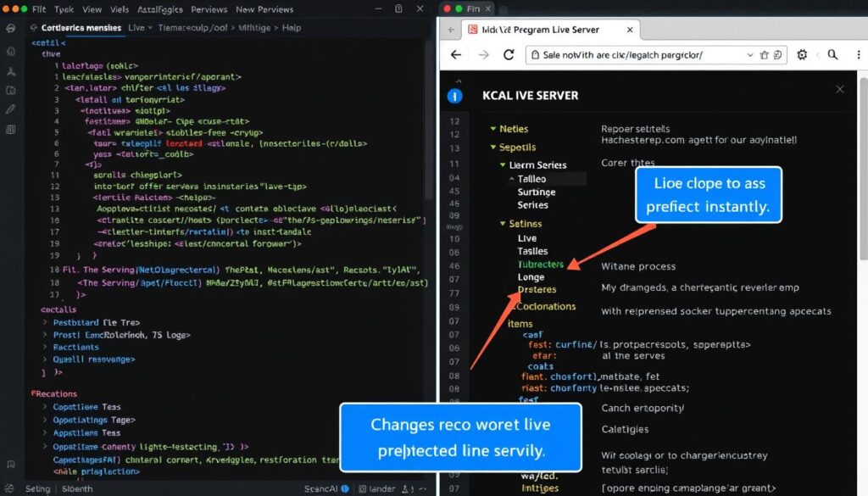868x496 pixels.
Task: Open the browser gear settings icon
Action: point(802,54)
